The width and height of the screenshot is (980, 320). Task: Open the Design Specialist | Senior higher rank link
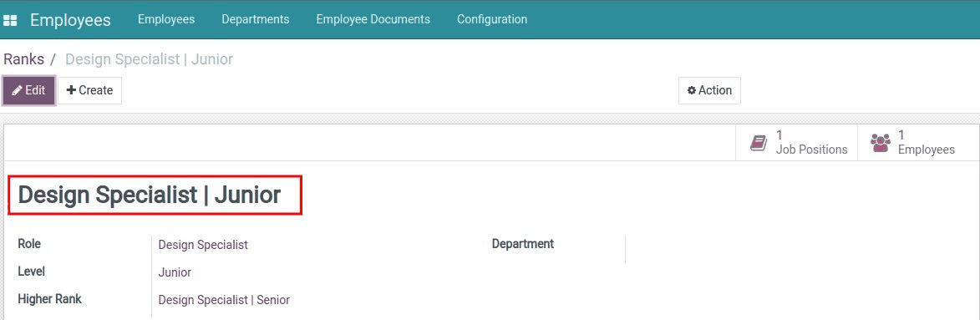[224, 300]
